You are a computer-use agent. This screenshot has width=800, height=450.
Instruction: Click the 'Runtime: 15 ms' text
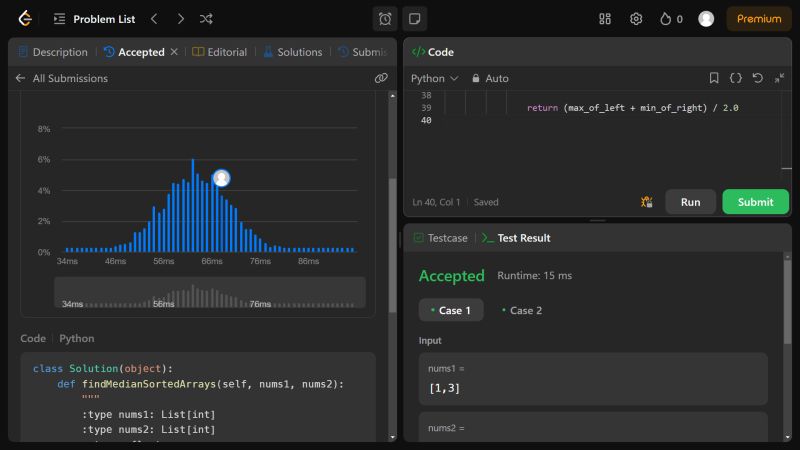(x=534, y=276)
